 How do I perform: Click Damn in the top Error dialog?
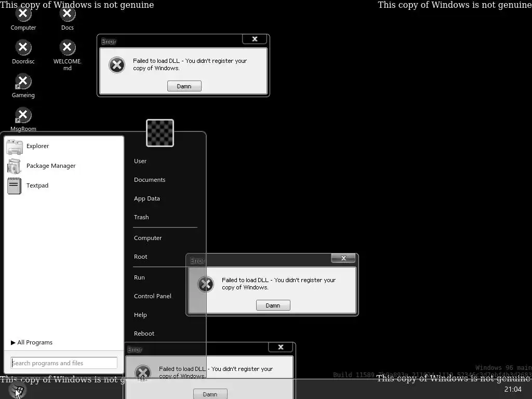(184, 86)
